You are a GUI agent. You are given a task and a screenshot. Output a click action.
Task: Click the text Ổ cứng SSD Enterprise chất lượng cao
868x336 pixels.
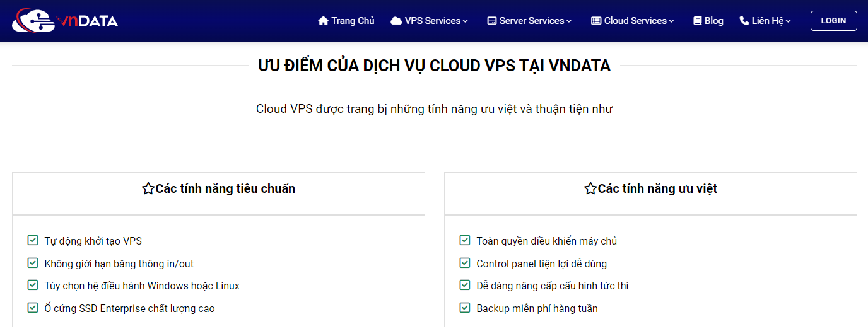coord(129,308)
